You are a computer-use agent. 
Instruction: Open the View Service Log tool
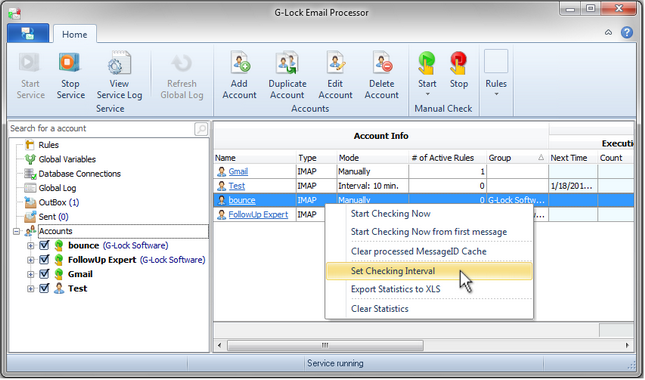(x=119, y=63)
